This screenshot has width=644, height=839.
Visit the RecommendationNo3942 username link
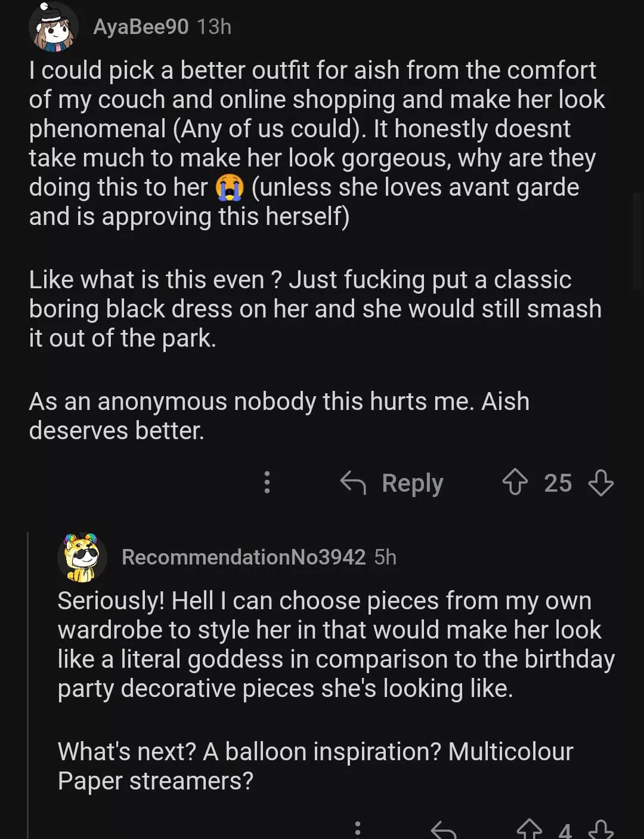[243, 557]
